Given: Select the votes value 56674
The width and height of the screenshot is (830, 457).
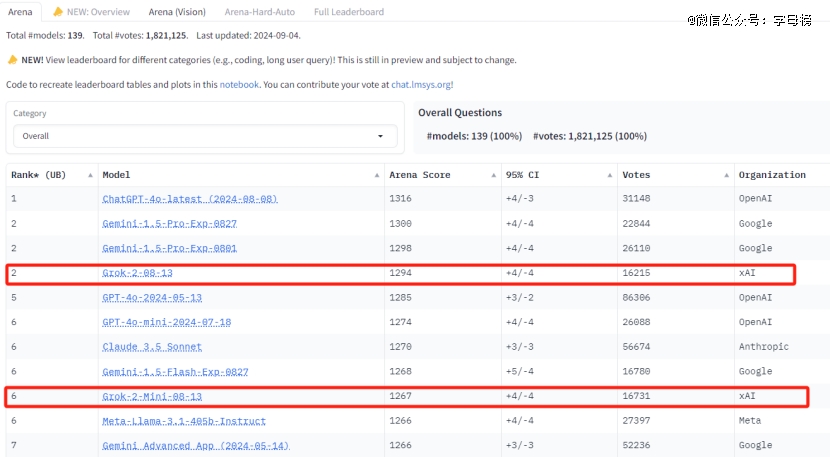Looking at the screenshot, I should (x=636, y=347).
